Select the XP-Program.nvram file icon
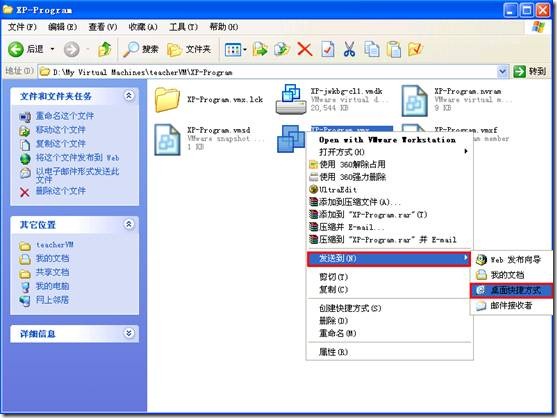This screenshot has height=418, width=557. pyautogui.click(x=414, y=100)
